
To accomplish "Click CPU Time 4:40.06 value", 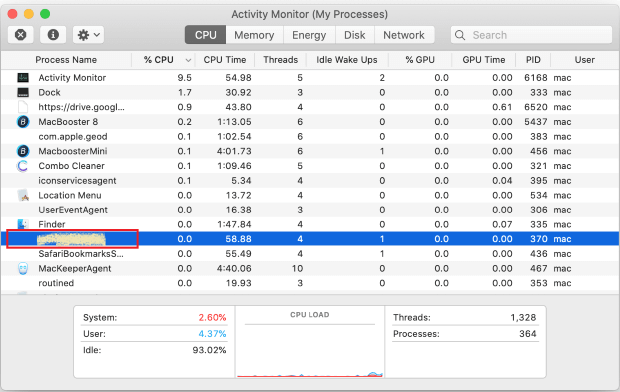I will [x=234, y=269].
